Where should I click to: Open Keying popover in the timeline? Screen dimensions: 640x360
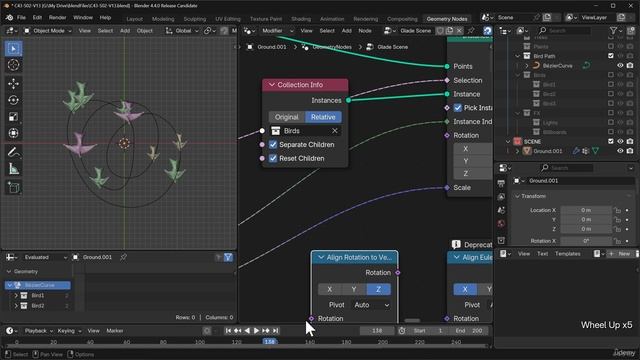pyautogui.click(x=69, y=331)
